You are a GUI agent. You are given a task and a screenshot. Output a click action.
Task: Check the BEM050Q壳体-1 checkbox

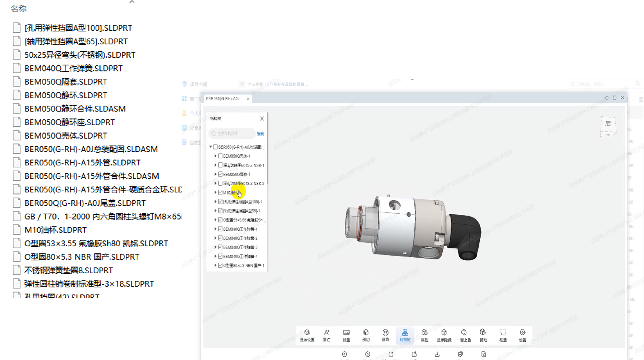[x=220, y=156]
